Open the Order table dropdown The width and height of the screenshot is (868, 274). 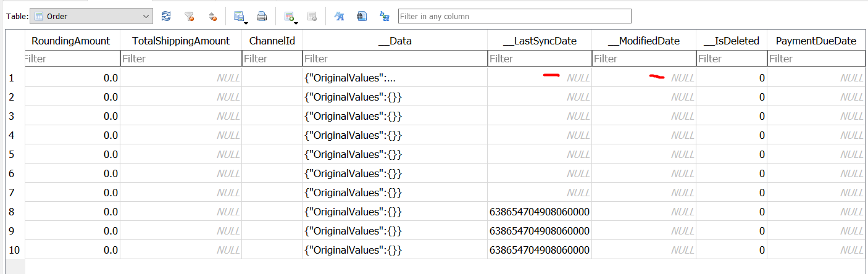coord(91,17)
